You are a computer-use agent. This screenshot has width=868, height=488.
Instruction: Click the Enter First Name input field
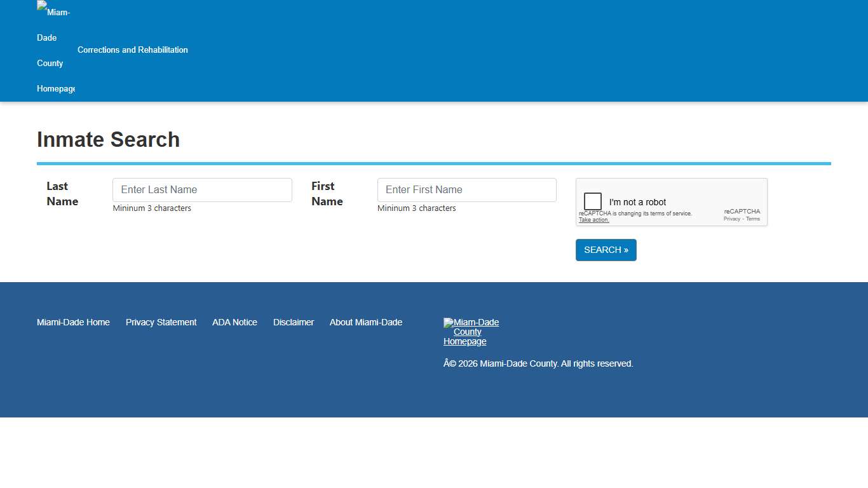[x=466, y=189]
